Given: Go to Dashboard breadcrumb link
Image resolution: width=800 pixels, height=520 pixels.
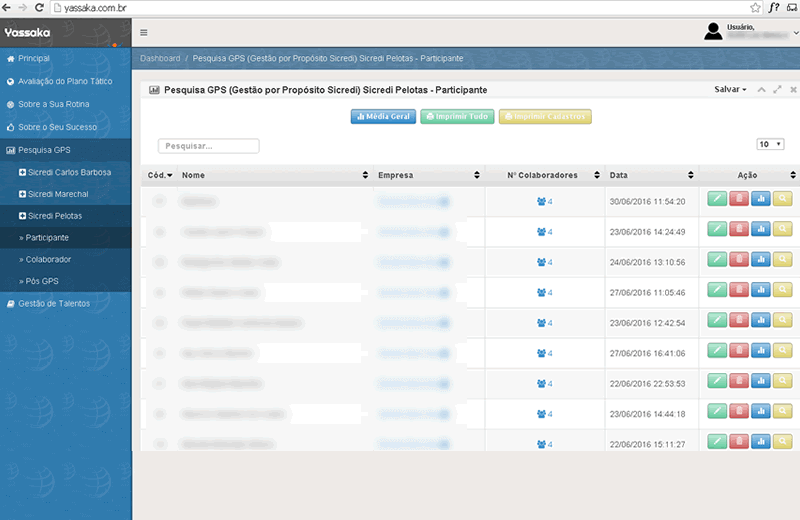Looking at the screenshot, I should click(160, 59).
